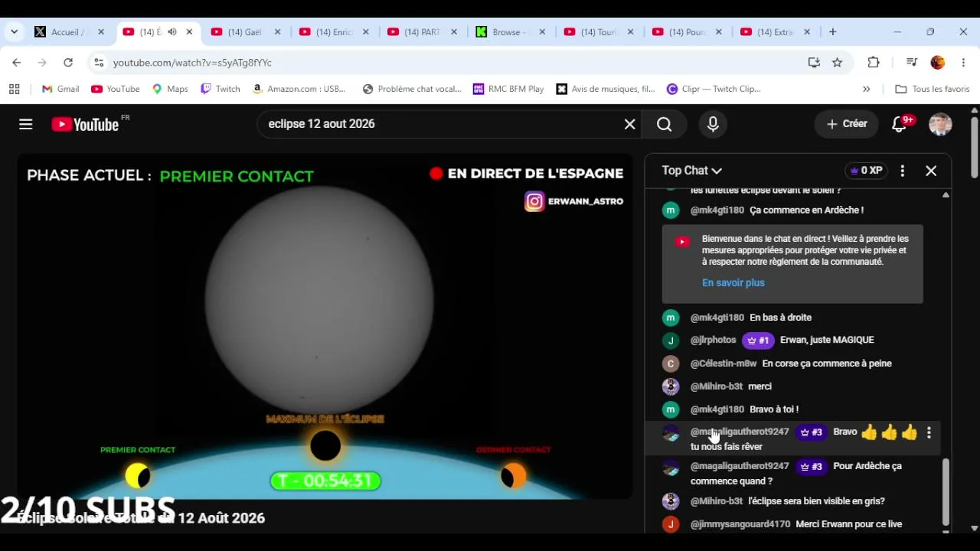Open the YouTube notifications bell
Screen dimensions: 980x551
click(x=900, y=124)
